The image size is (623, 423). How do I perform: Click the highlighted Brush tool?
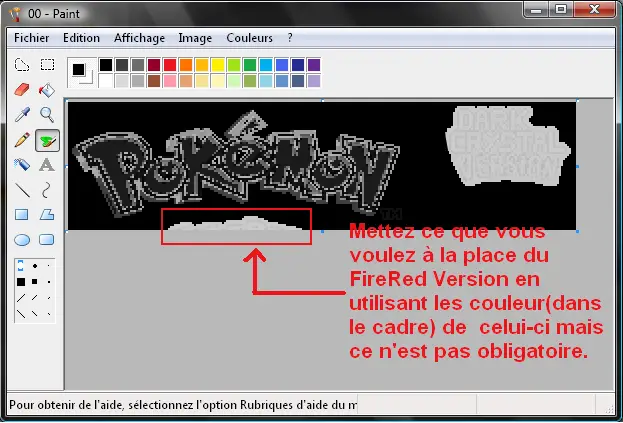(x=47, y=140)
